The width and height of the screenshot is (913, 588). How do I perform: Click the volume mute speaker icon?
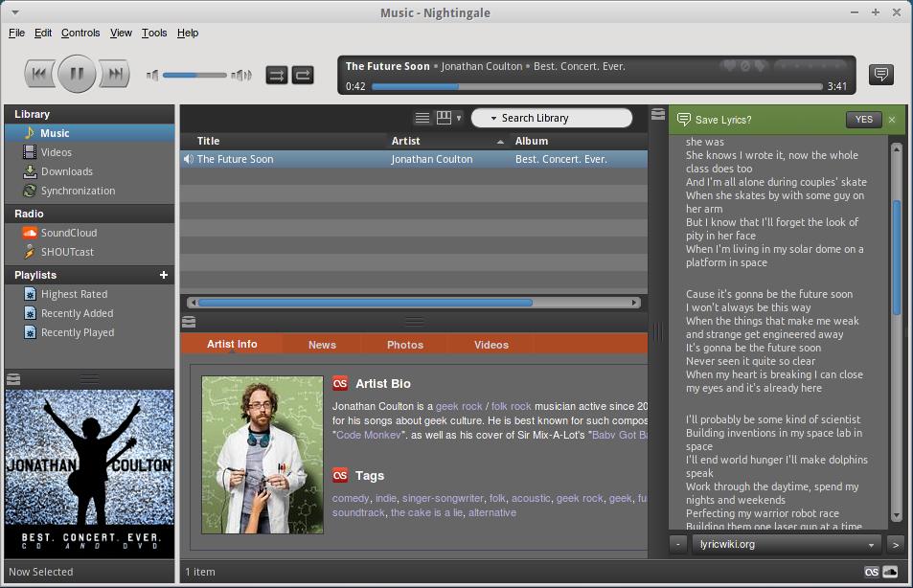point(152,75)
